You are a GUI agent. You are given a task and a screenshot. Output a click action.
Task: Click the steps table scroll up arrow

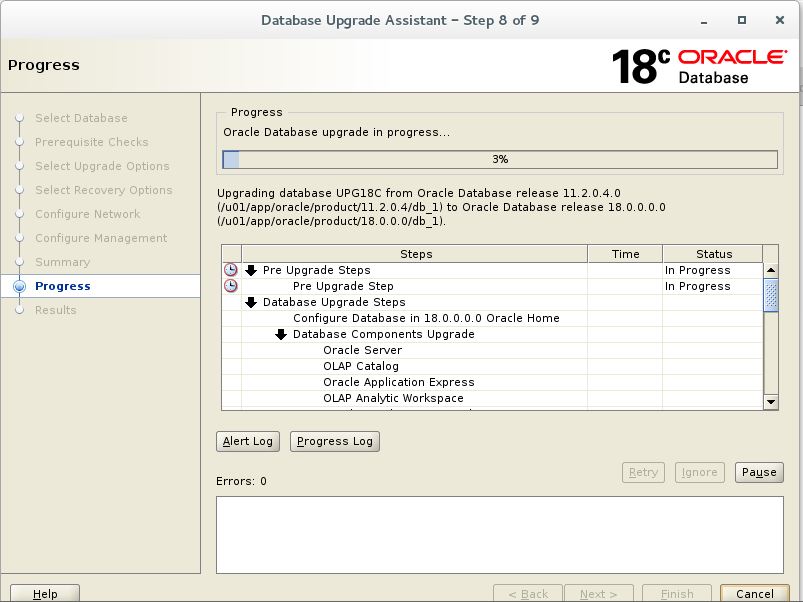tap(771, 270)
